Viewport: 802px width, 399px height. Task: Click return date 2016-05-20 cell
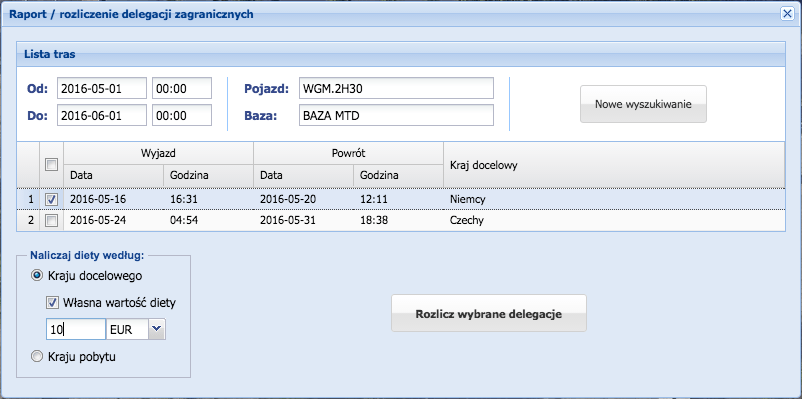click(303, 200)
